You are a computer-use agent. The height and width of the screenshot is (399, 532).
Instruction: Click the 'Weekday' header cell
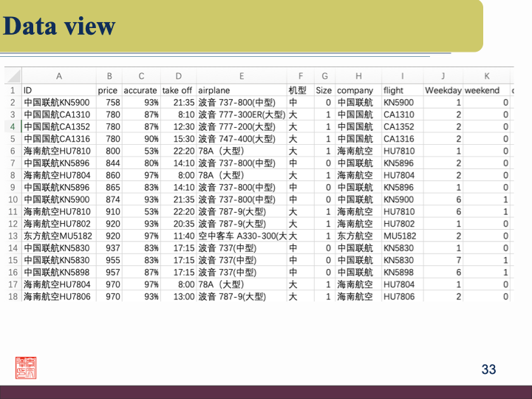click(443, 90)
